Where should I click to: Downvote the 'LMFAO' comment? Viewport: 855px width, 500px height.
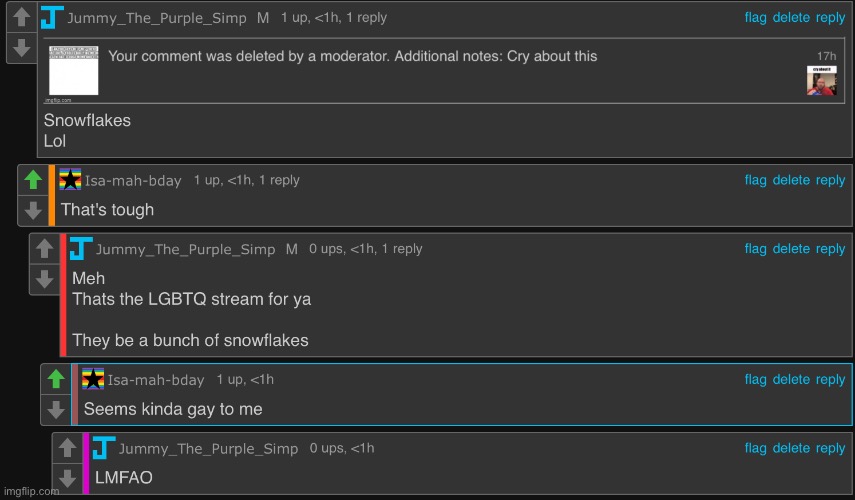click(67, 478)
